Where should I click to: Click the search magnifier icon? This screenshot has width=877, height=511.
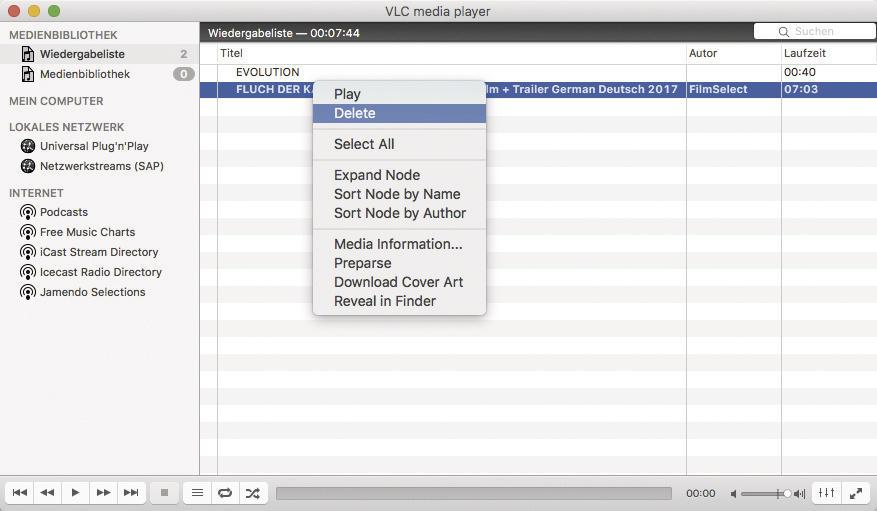point(784,32)
